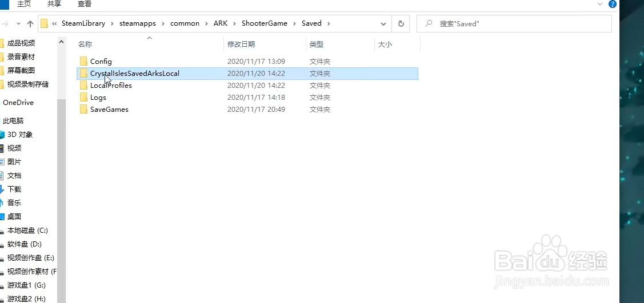
Task: Open 下载 in the navigation pane
Action: click(x=14, y=189)
